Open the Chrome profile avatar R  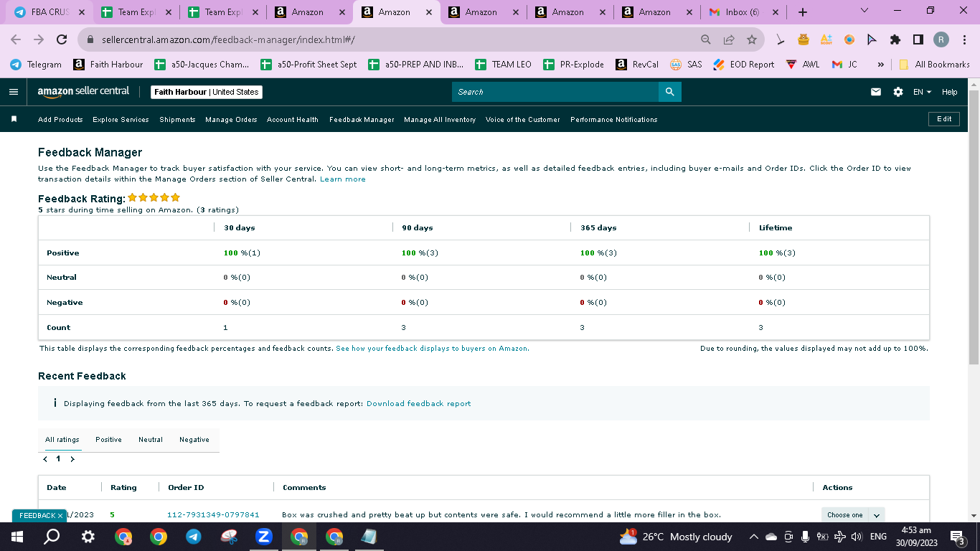point(941,39)
